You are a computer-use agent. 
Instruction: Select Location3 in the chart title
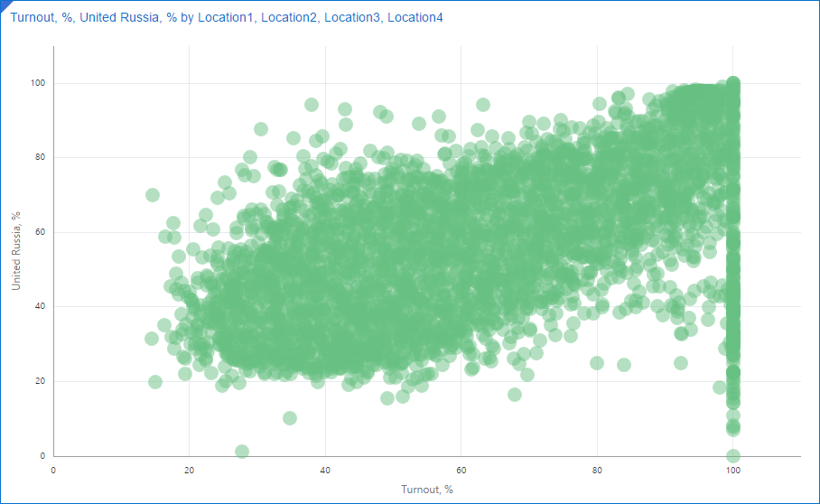352,17
